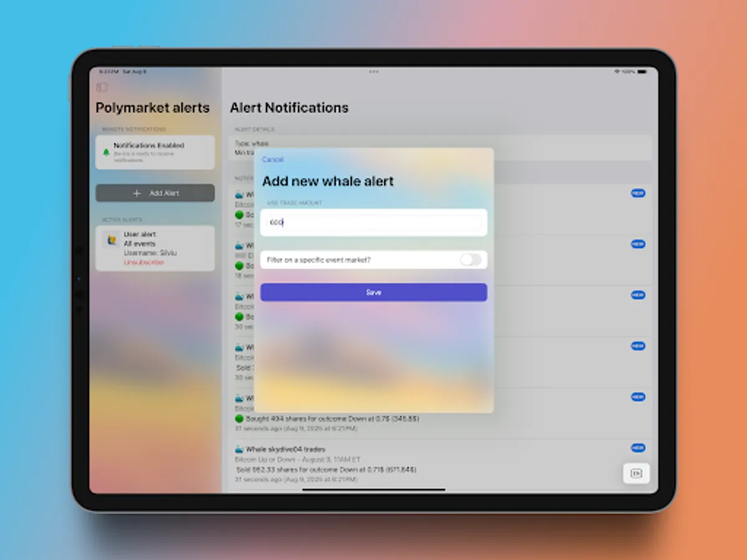Click the NEW badge on the skydive04 notification
Viewport: 747px width, 560px height.
tap(637, 447)
